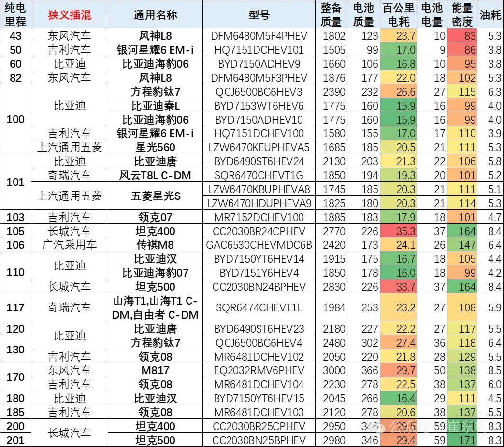
Task: Select the 117 pure electric range cell
Action: [15, 307]
